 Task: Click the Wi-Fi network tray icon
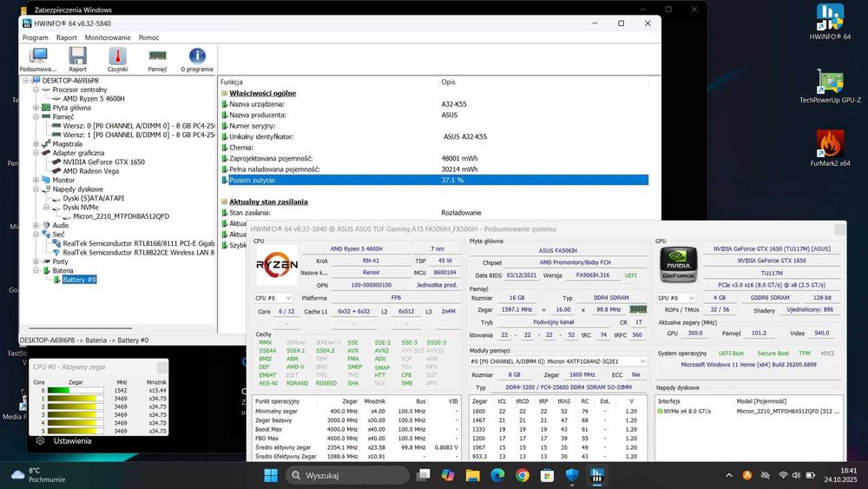point(783,475)
